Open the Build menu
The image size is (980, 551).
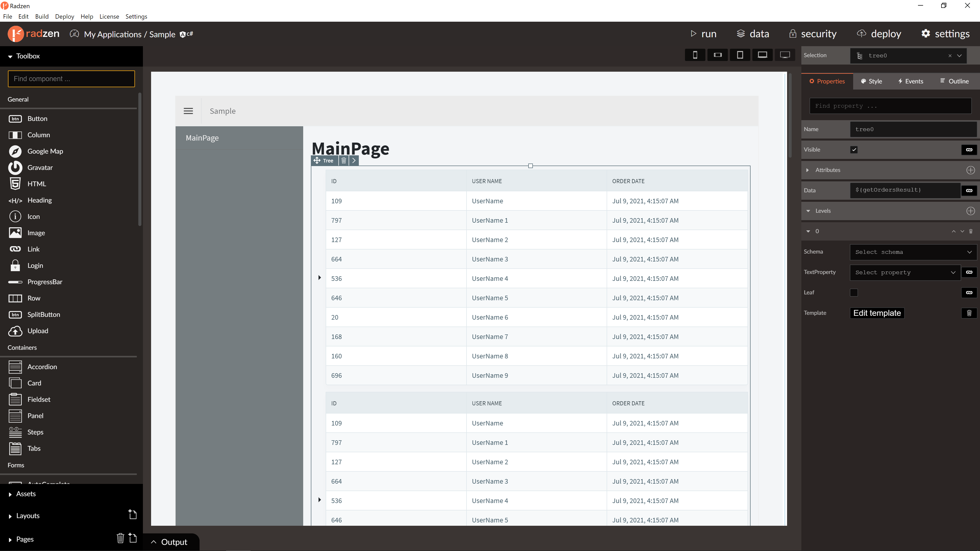tap(42, 16)
